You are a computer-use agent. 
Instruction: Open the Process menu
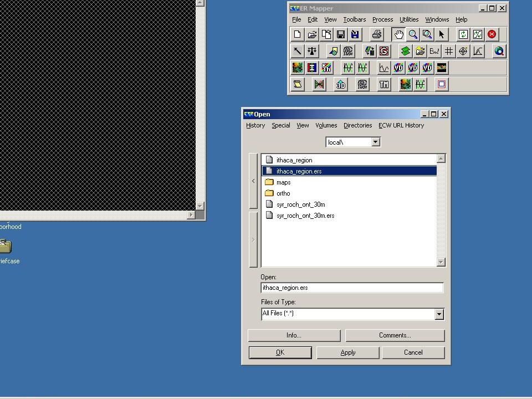pos(383,19)
